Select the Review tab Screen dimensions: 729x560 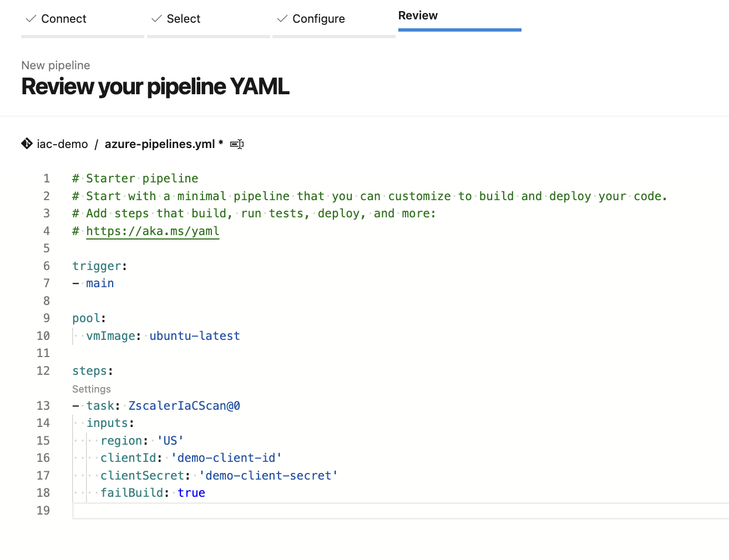[x=418, y=16]
